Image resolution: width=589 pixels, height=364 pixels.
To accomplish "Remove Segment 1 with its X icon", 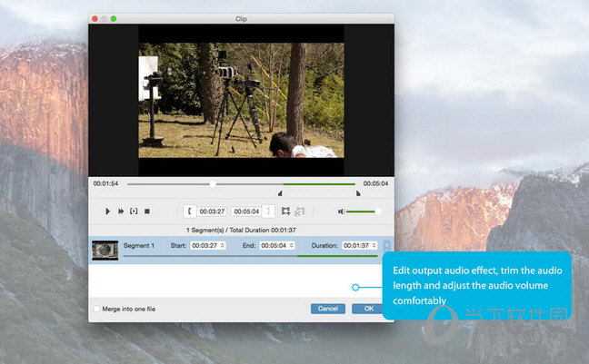I will [x=386, y=245].
